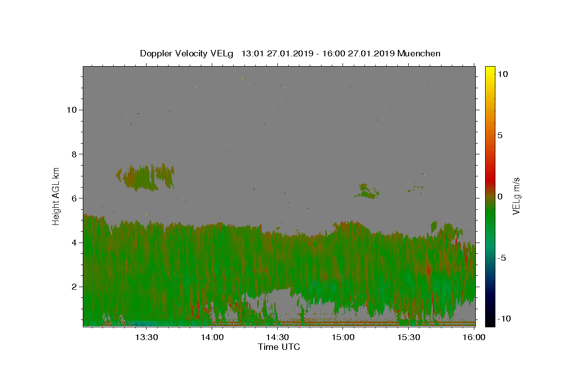The image size is (588, 392).
Task: Click the colorbar label '0'
Action: point(500,196)
